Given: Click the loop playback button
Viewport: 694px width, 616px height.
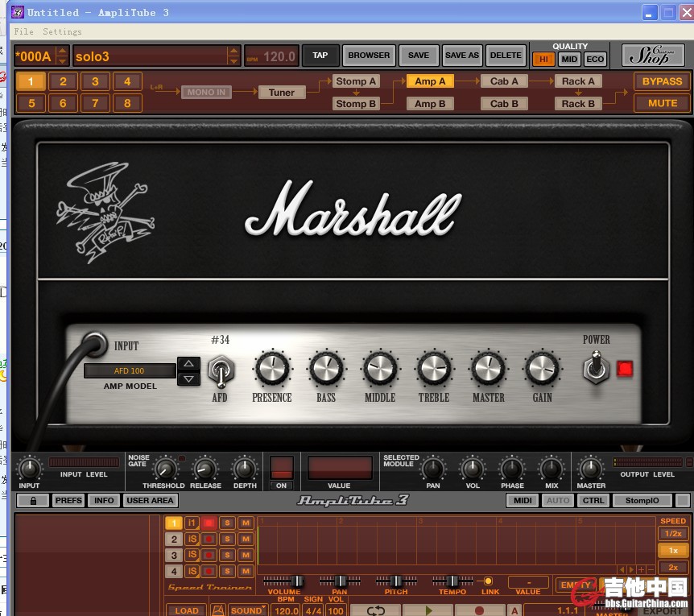Looking at the screenshot, I should [x=375, y=610].
